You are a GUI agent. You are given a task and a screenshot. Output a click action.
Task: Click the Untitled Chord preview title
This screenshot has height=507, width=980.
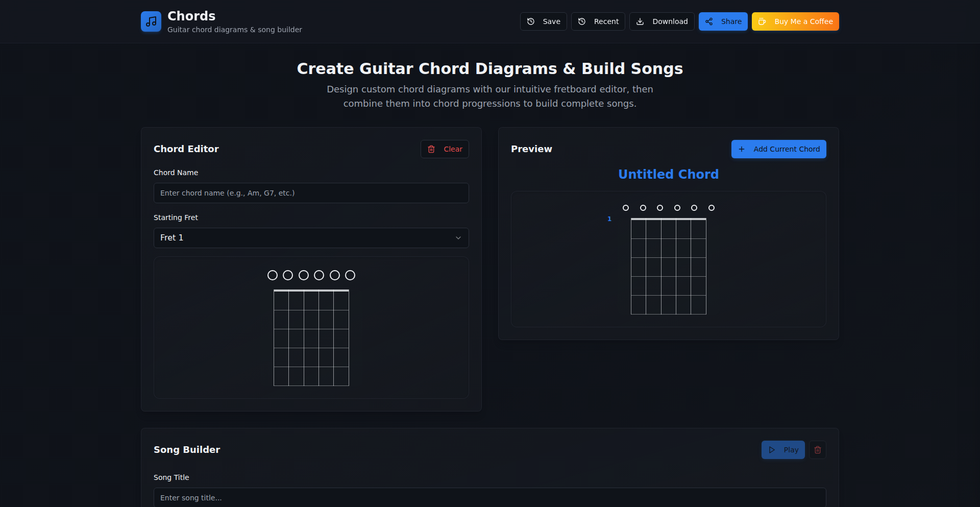668,175
